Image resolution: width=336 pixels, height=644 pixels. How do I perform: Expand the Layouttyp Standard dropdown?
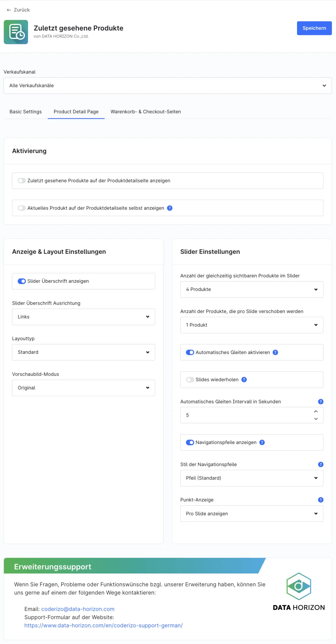tap(83, 352)
